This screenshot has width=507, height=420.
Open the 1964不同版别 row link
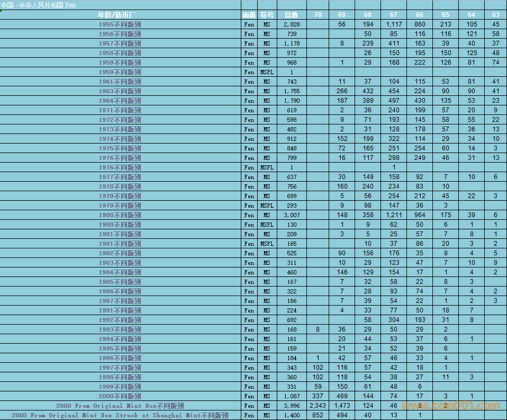click(x=120, y=101)
